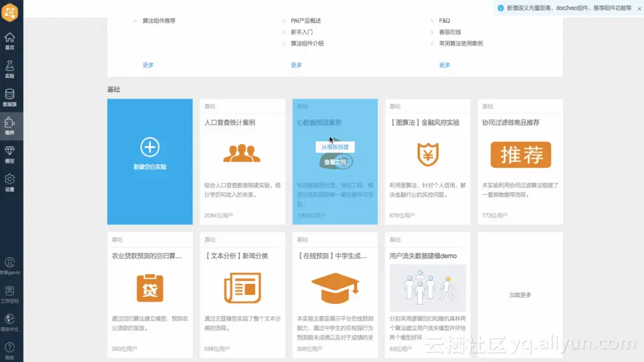This screenshot has height=362, width=644.
Task: Click the 人口普查统计案例 card title
Action: pyautogui.click(x=230, y=122)
